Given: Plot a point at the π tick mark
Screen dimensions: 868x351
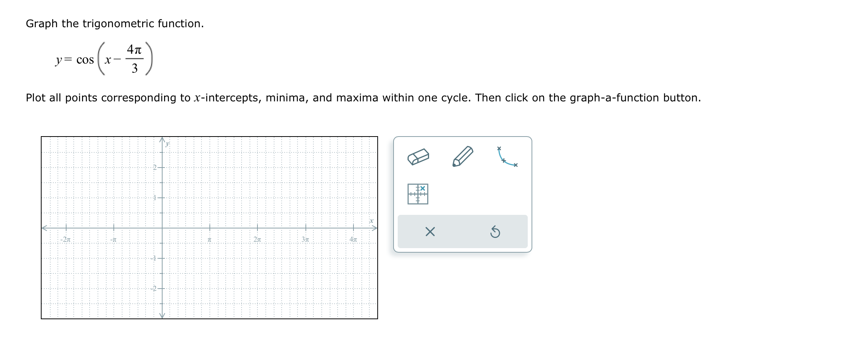Looking at the screenshot, I should click(x=210, y=229).
